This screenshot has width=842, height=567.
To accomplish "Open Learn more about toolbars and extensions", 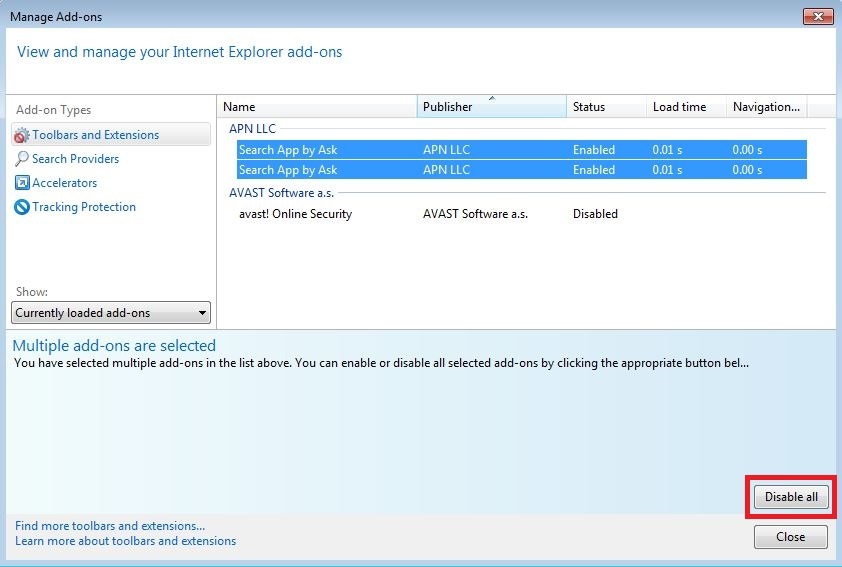I will tap(126, 541).
